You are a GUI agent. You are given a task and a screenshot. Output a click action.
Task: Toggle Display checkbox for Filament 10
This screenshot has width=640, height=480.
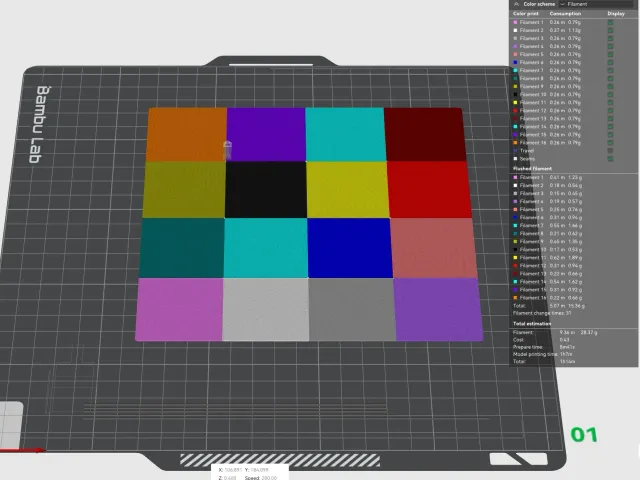click(610, 95)
